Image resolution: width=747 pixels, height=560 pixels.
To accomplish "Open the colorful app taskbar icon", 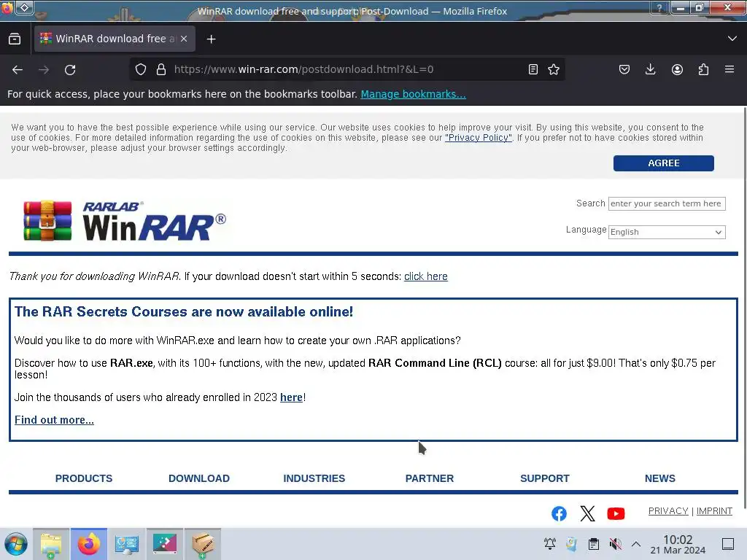I will pos(165,544).
